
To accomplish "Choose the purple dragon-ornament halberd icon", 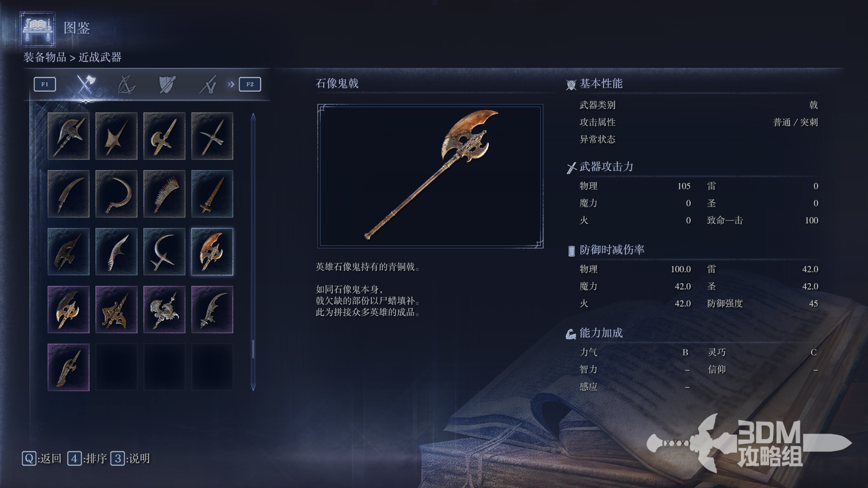I will tap(164, 310).
